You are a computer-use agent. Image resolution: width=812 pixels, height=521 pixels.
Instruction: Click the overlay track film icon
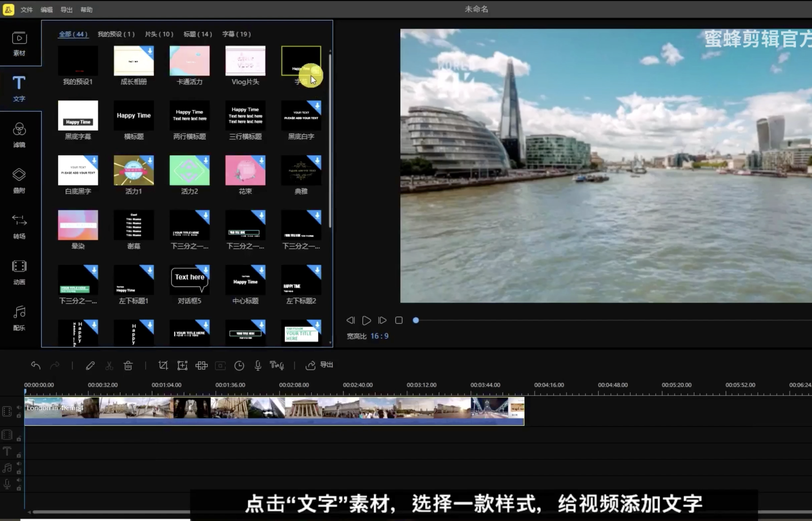(7, 435)
